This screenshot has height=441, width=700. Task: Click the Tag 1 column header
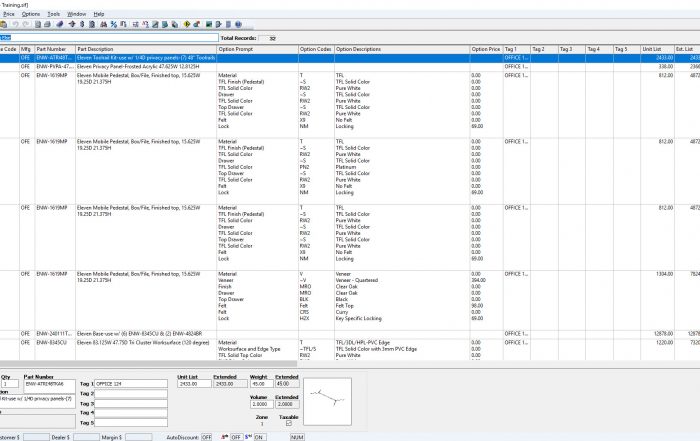[517, 49]
